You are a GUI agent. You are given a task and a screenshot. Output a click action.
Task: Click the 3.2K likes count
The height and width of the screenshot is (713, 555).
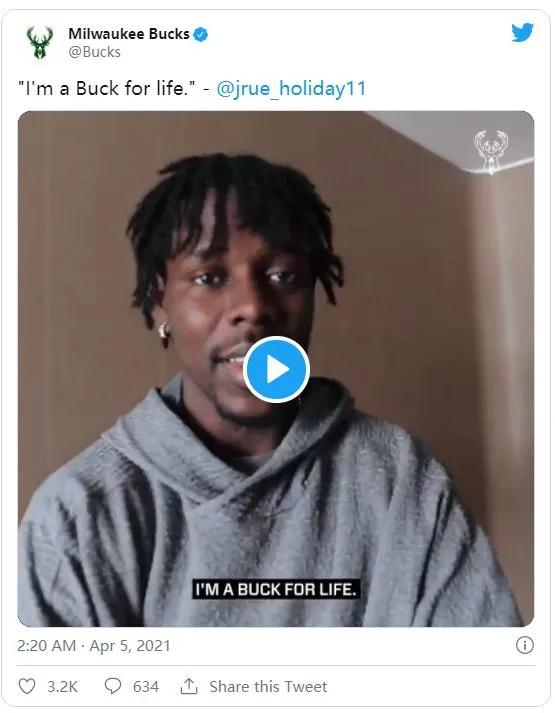[x=63, y=686]
